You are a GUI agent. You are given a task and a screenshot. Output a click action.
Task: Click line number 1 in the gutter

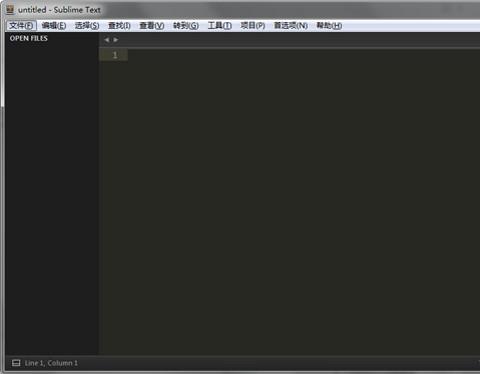(x=115, y=55)
